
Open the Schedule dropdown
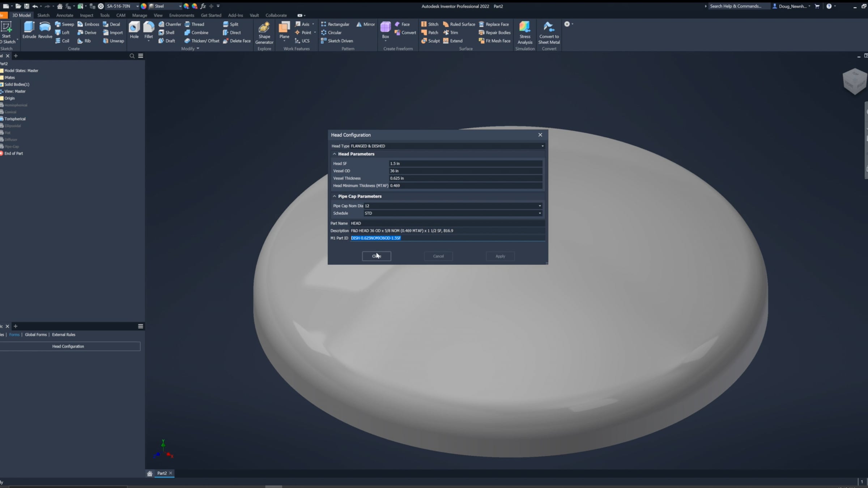tap(540, 213)
